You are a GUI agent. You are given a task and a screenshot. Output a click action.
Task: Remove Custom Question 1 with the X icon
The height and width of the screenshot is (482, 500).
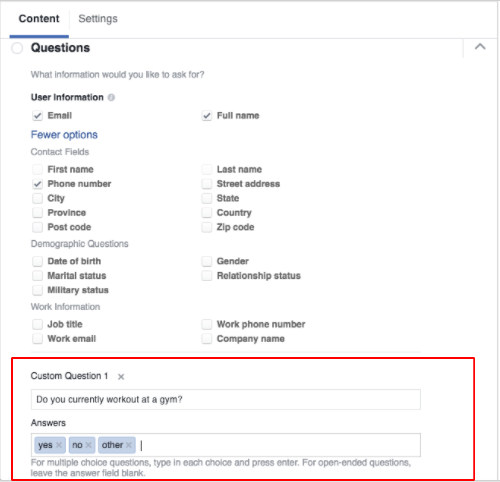coord(121,377)
